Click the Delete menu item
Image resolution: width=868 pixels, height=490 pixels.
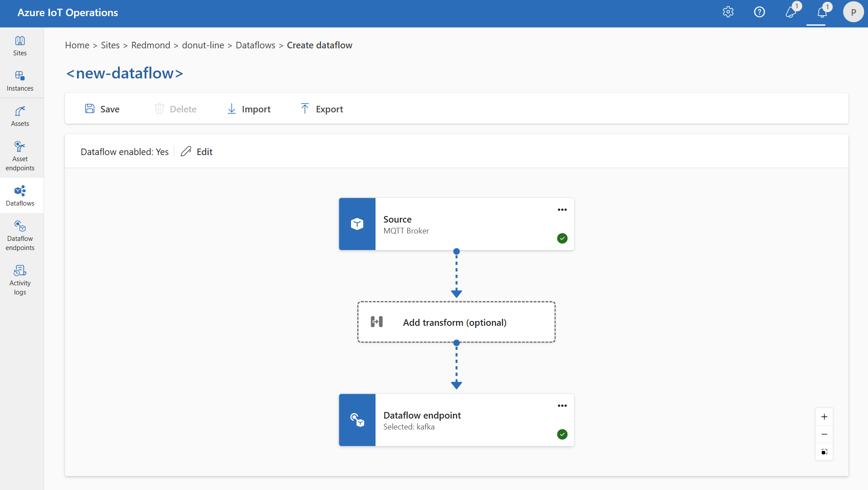tap(176, 108)
